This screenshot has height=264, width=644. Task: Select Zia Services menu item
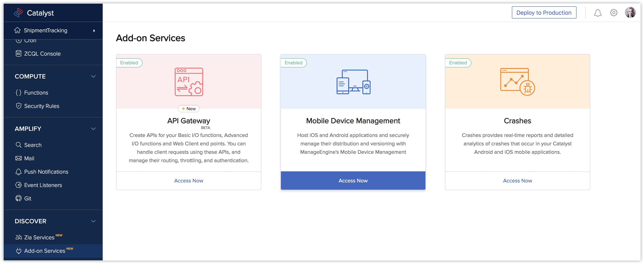click(39, 237)
